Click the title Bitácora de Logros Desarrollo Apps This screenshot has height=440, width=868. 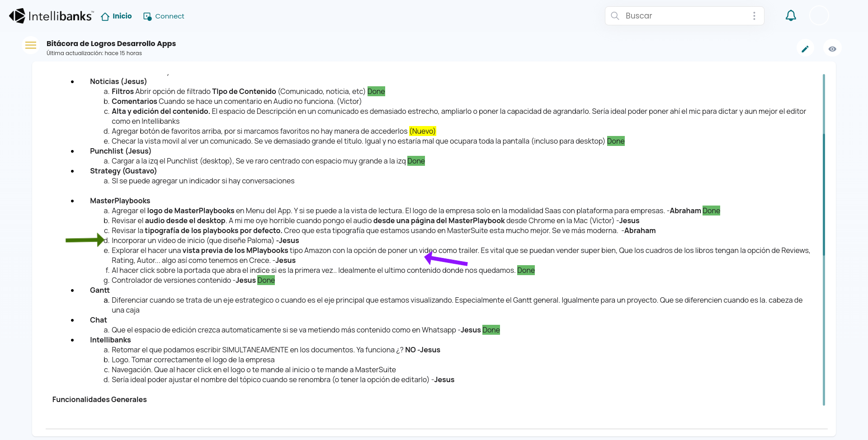click(x=111, y=43)
